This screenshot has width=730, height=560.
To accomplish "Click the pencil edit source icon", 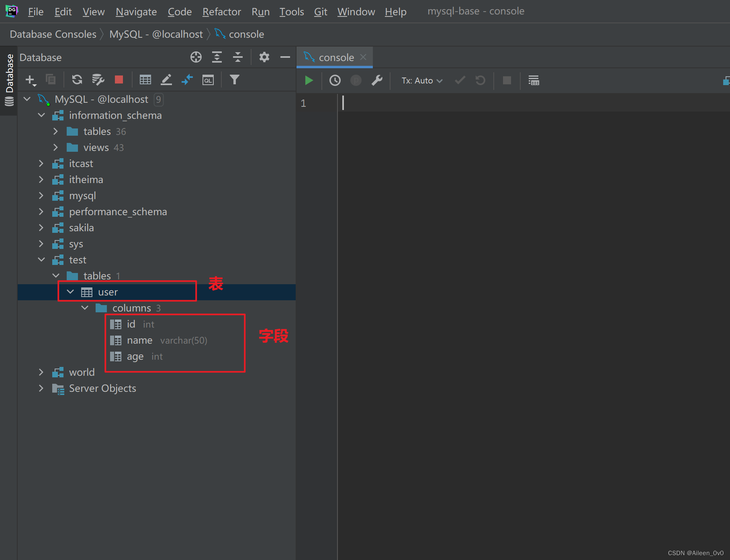I will [166, 79].
